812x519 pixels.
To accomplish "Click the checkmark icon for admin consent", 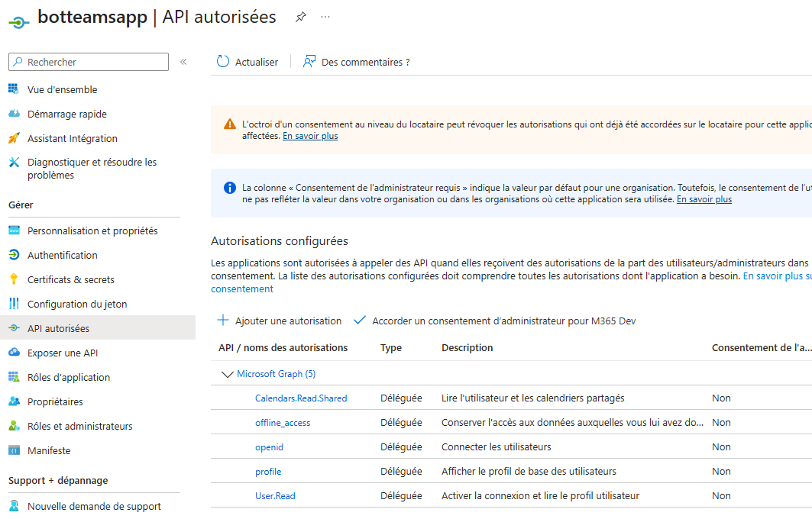I will point(359,321).
